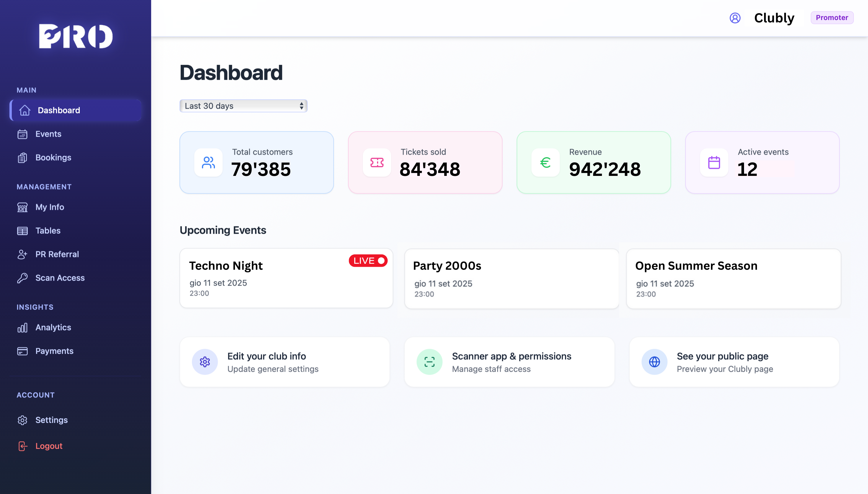Open the Party 2000s event card
This screenshot has height=494, width=868.
click(511, 278)
